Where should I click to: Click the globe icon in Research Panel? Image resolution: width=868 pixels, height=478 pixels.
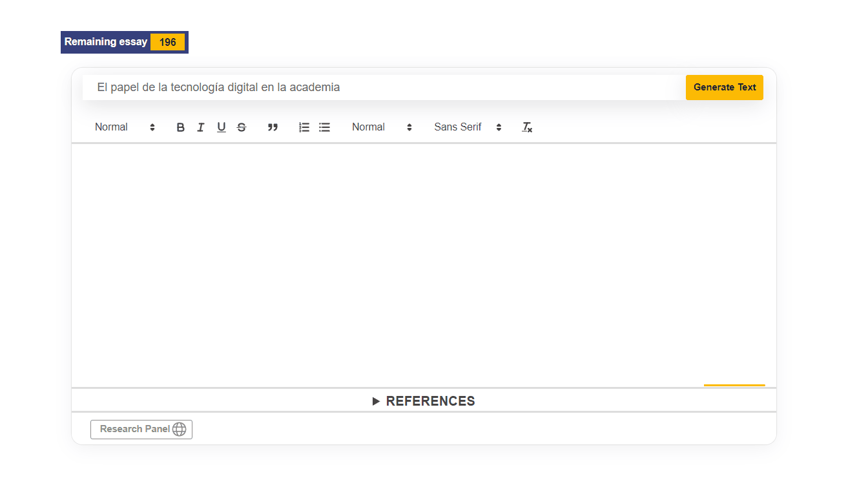point(179,430)
